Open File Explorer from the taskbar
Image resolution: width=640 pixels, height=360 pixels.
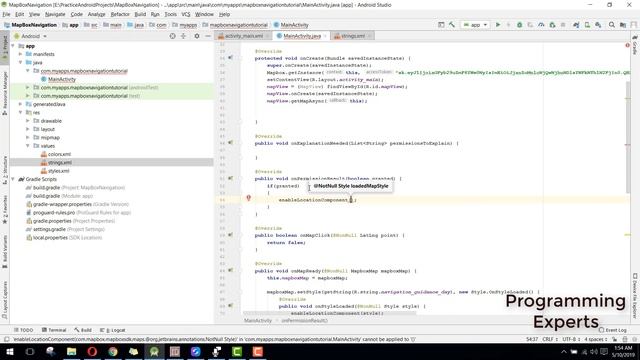point(71,351)
